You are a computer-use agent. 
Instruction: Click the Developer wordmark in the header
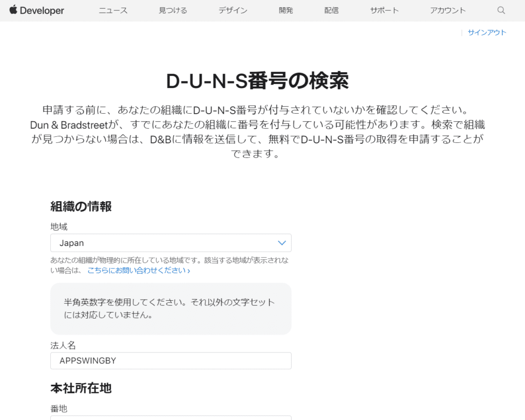[x=42, y=11]
